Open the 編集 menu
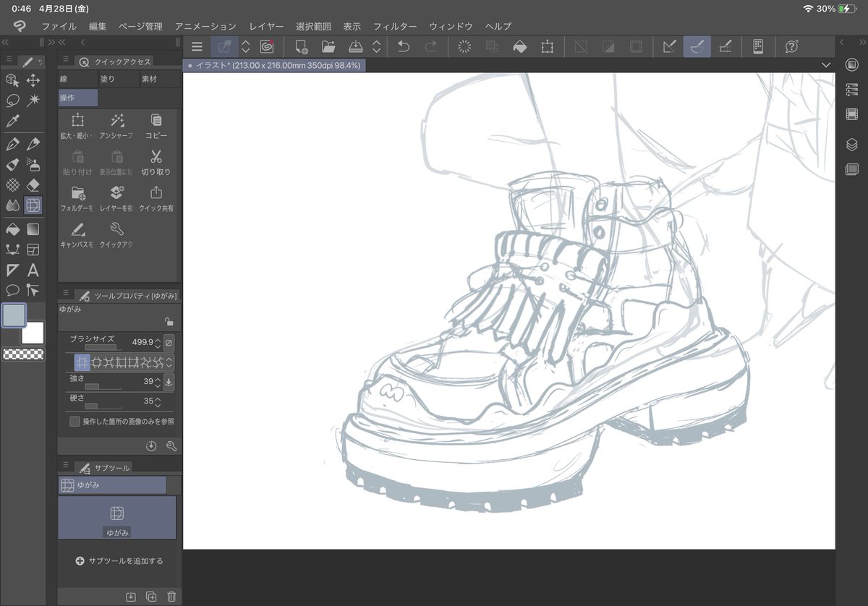868x606 pixels. [x=98, y=26]
